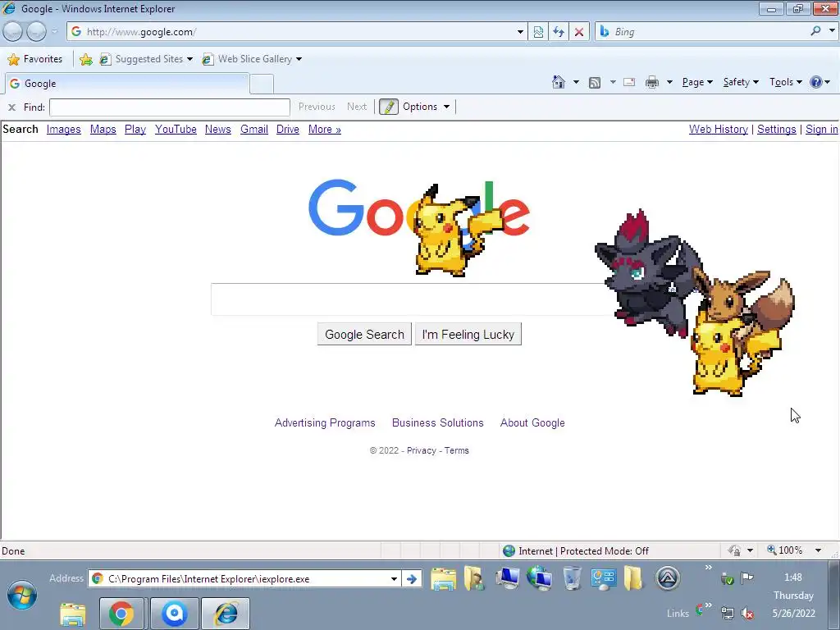Expand the Bing search provider dropdown

[832, 31]
